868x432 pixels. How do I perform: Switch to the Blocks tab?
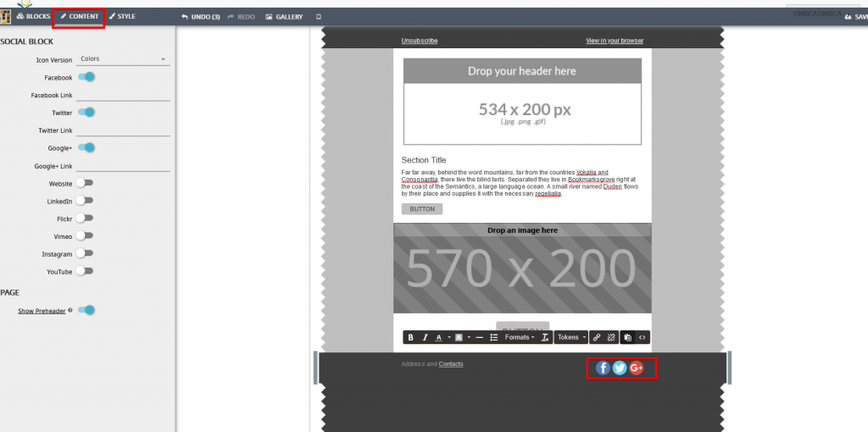point(33,17)
